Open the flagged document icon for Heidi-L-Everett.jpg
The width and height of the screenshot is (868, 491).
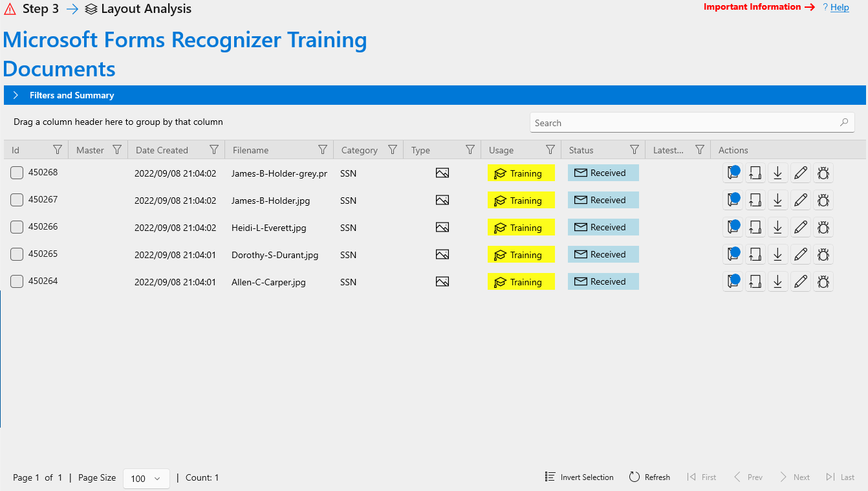point(733,227)
